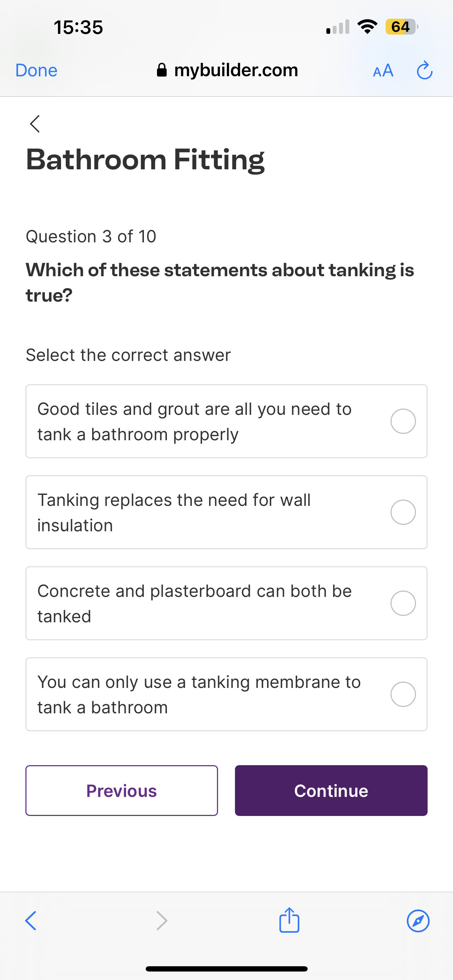The width and height of the screenshot is (453, 980).
Task: Go back with the browser back arrow
Action: 31,921
